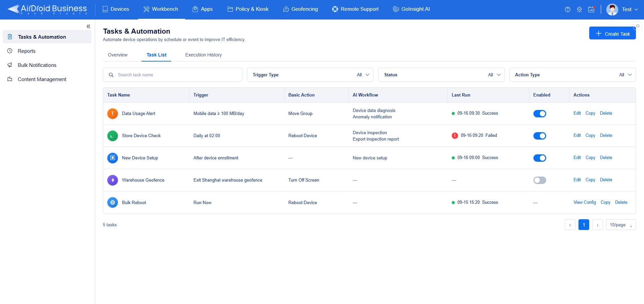Click the Reports clock icon in sidebar

pyautogui.click(x=10, y=51)
